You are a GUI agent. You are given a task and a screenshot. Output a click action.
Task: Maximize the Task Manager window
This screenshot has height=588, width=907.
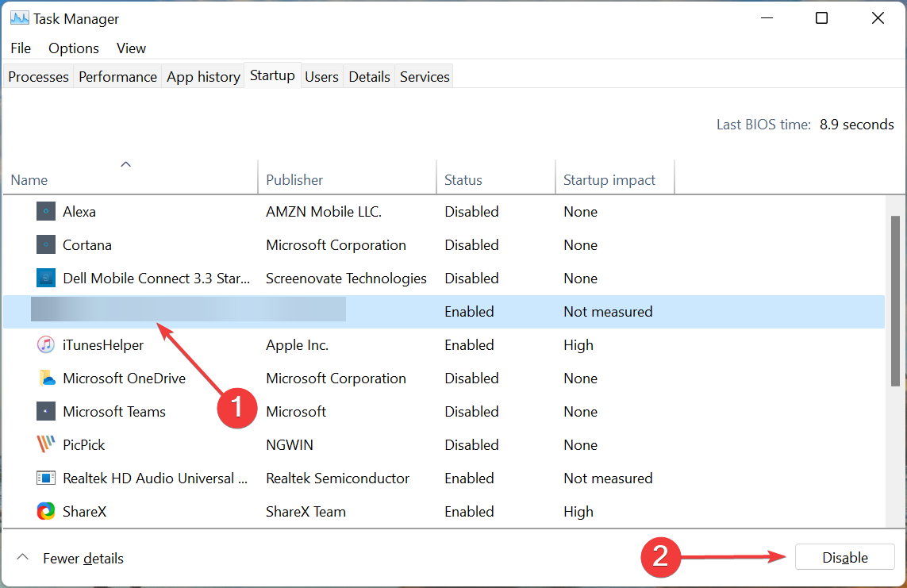821,18
